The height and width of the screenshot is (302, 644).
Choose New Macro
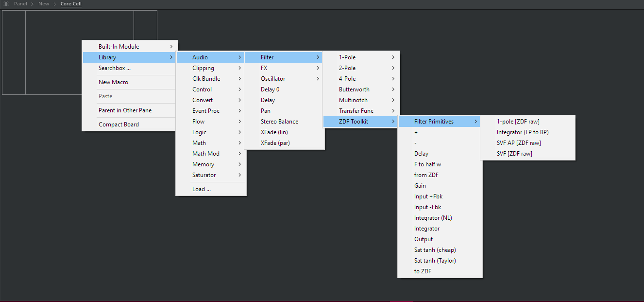[130, 82]
